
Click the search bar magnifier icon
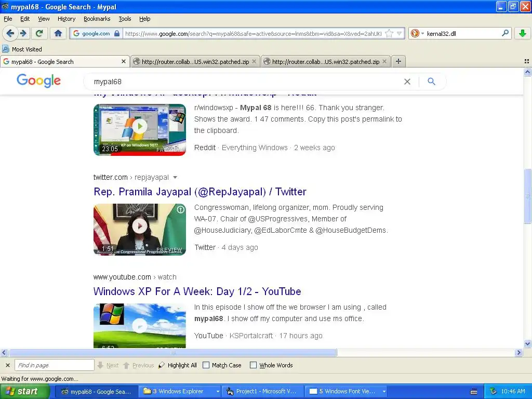point(505,33)
